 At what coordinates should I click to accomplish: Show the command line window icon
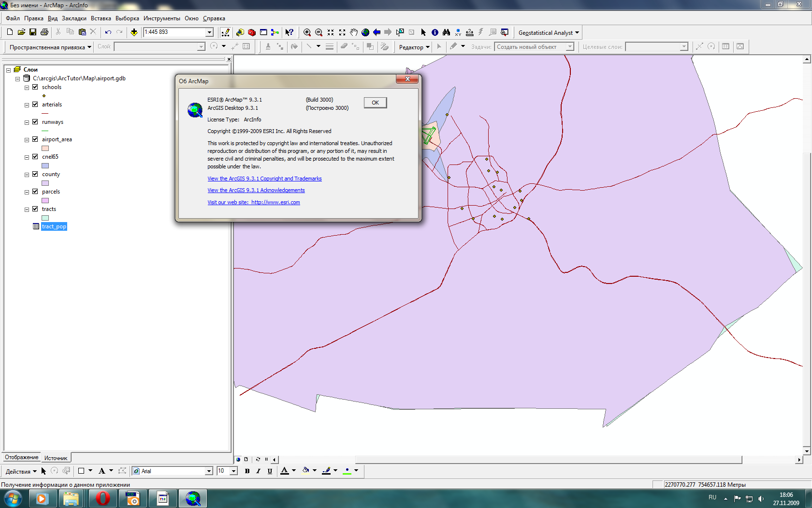click(263, 32)
